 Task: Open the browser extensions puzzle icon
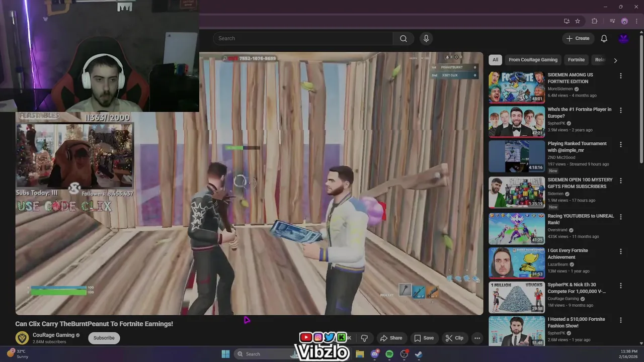594,21
